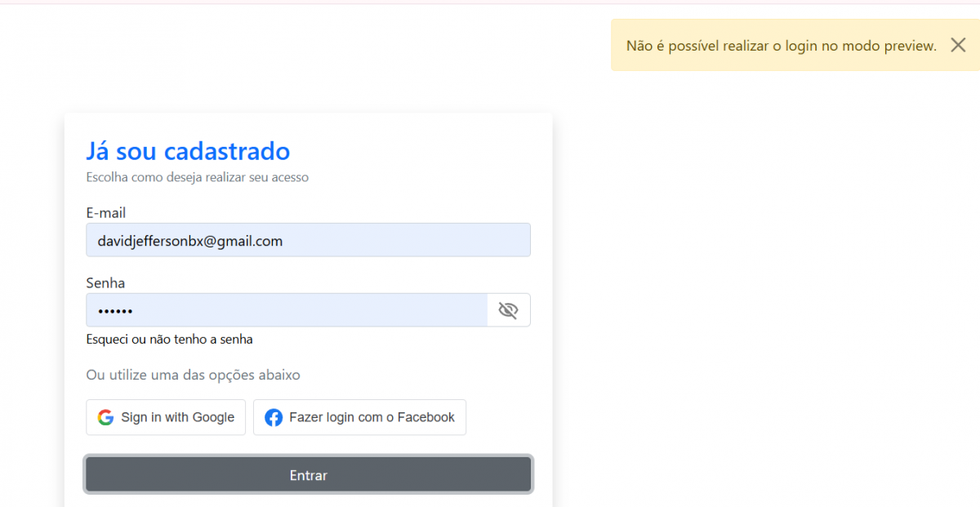Click the Senha field label

click(105, 282)
